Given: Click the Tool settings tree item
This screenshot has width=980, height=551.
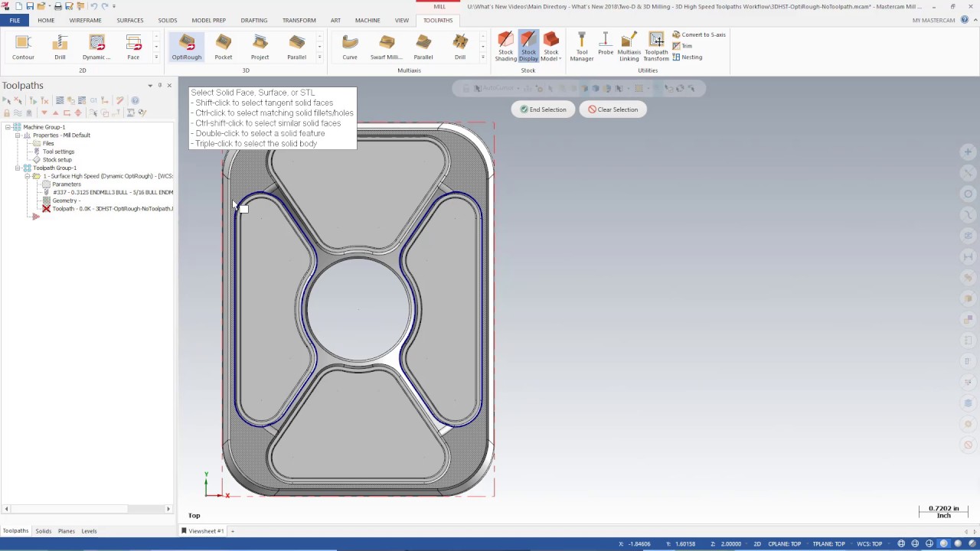Looking at the screenshot, I should [x=58, y=152].
